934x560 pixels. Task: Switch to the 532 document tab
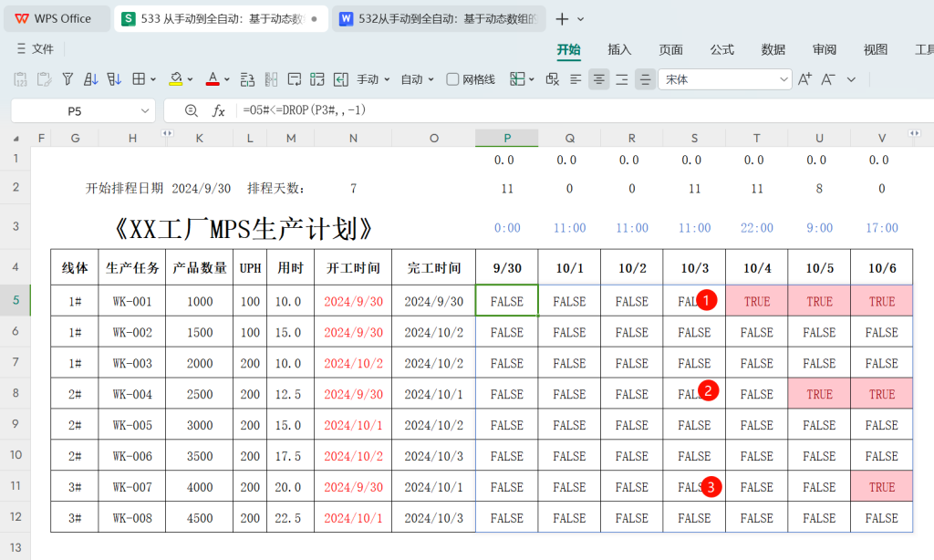pyautogui.click(x=440, y=18)
